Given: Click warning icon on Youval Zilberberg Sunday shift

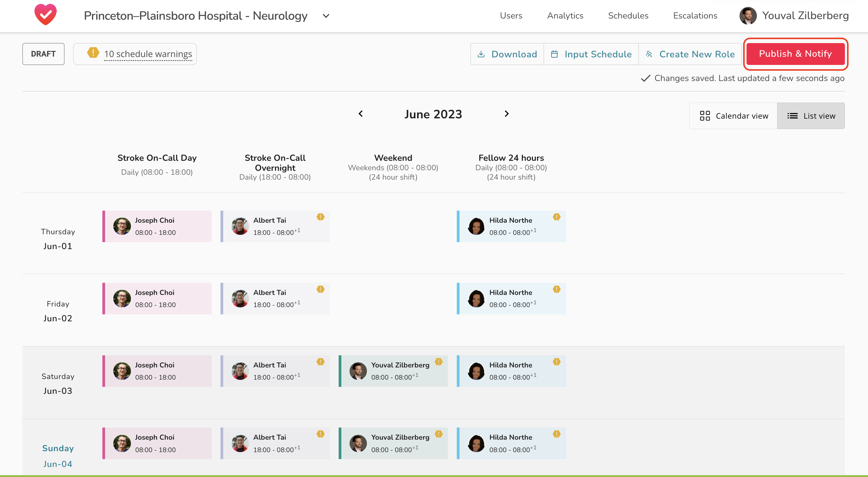Looking at the screenshot, I should [438, 434].
